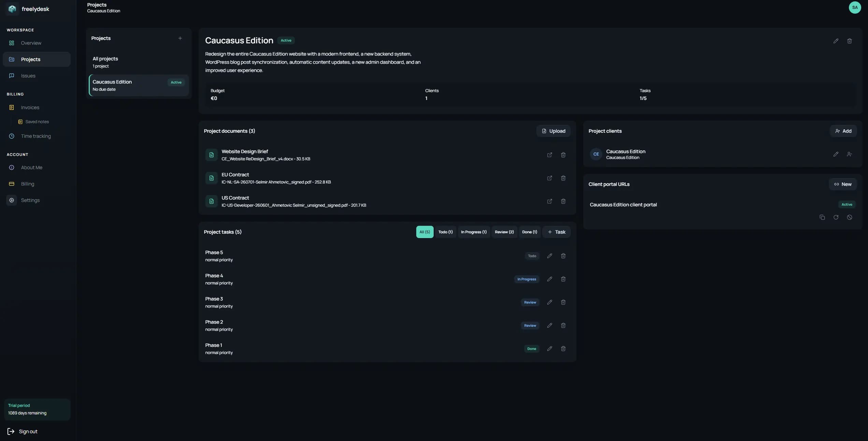The width and height of the screenshot is (868, 441).
Task: Edit the Phase 5 task
Action: click(550, 256)
